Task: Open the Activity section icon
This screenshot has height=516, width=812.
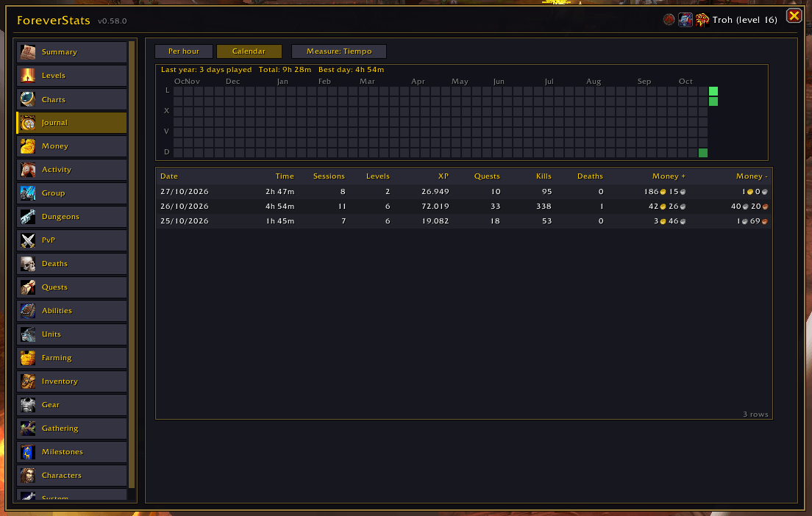Action: [28, 170]
